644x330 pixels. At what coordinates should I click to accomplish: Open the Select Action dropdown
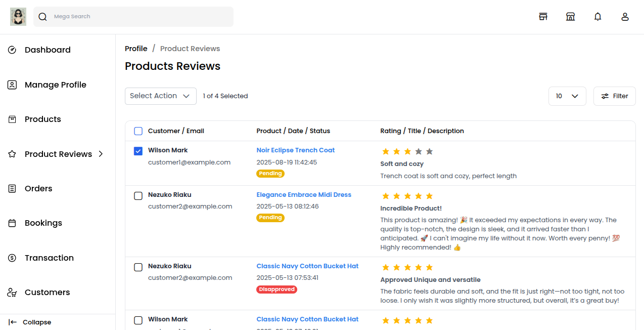click(160, 96)
